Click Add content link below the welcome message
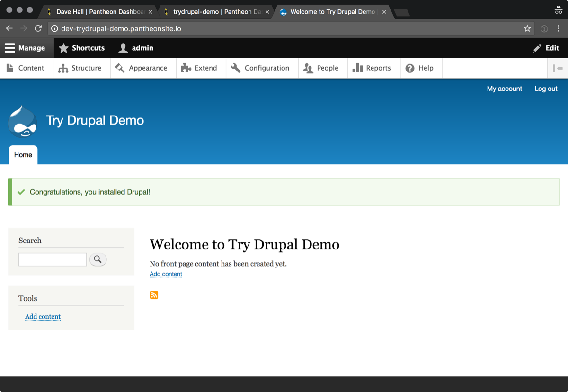This screenshot has height=392, width=568. [166, 274]
